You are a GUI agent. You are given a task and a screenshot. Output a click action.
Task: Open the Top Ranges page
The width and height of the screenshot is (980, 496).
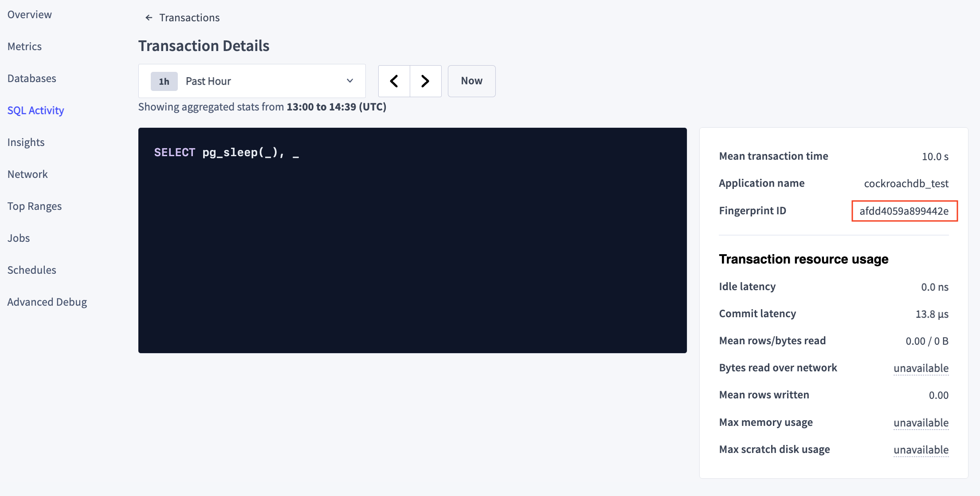[35, 206]
